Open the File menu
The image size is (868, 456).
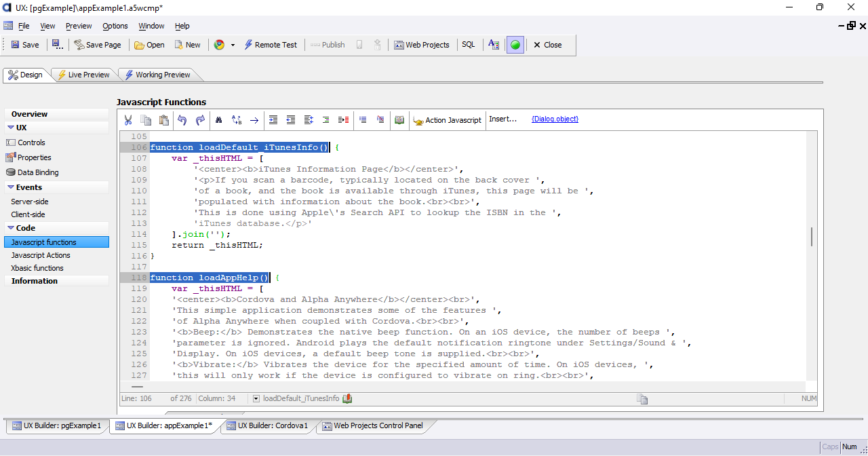24,26
